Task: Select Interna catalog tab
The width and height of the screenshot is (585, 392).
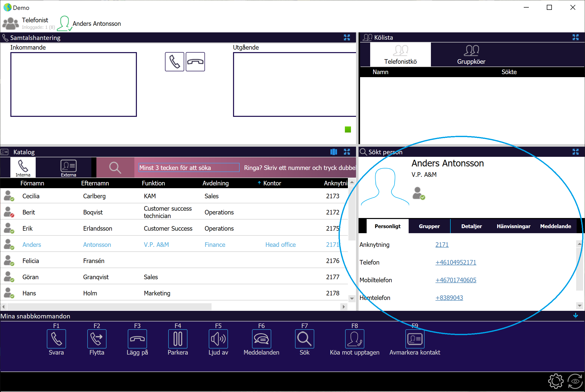Action: pyautogui.click(x=23, y=167)
